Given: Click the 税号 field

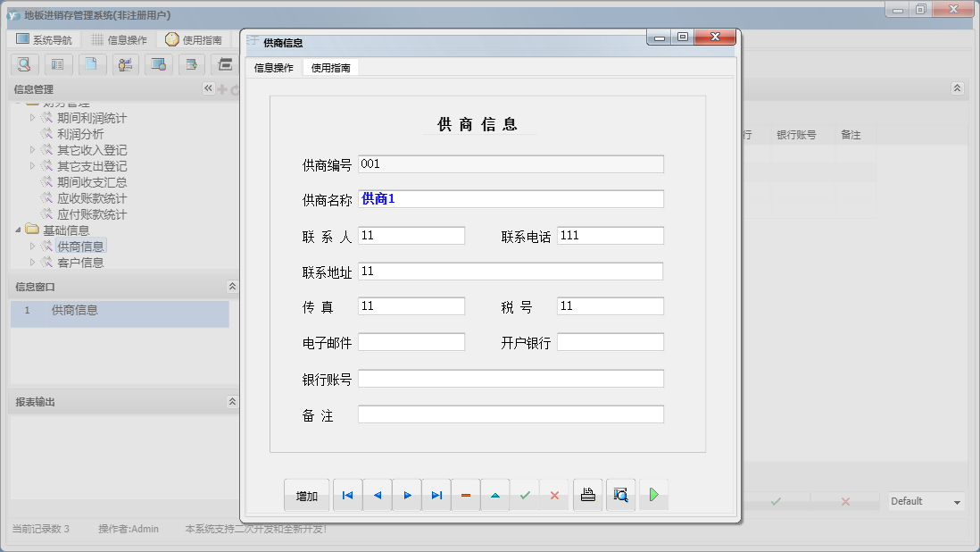Looking at the screenshot, I should 610,305.
